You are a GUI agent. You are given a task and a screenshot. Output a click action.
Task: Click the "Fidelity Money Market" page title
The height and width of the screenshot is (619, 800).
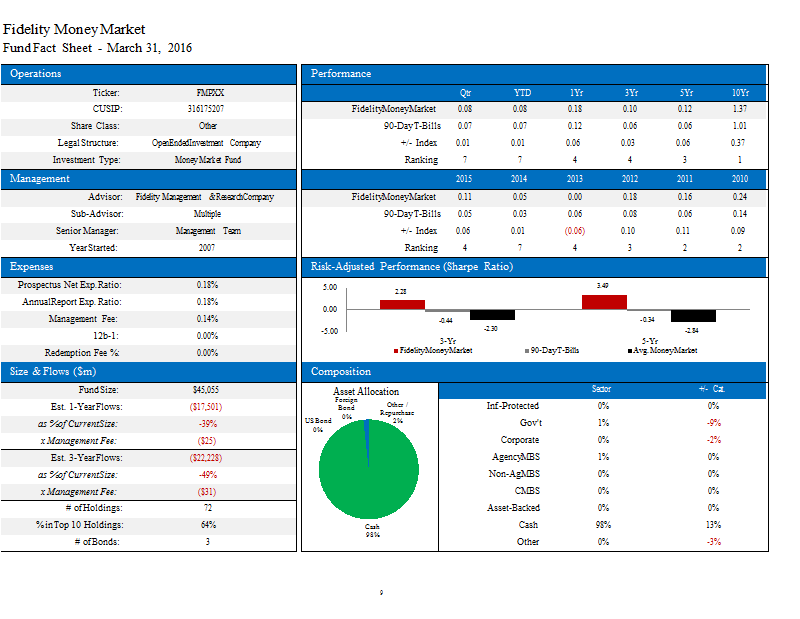point(74,29)
